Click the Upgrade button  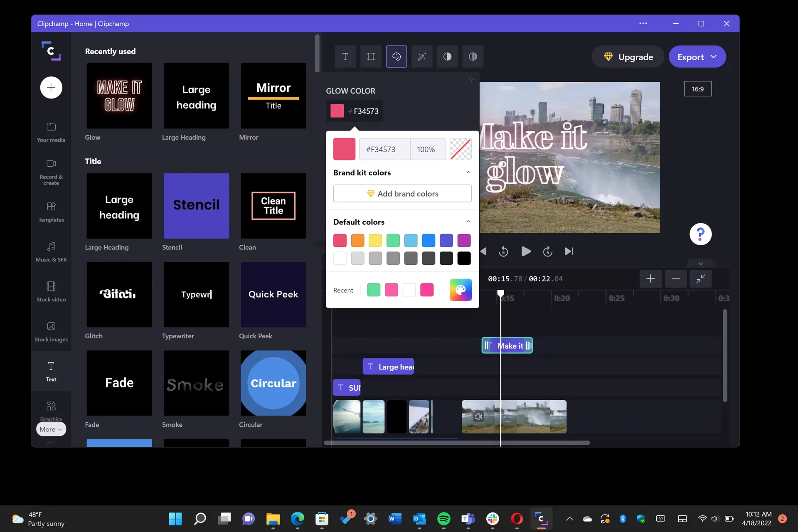coord(628,57)
